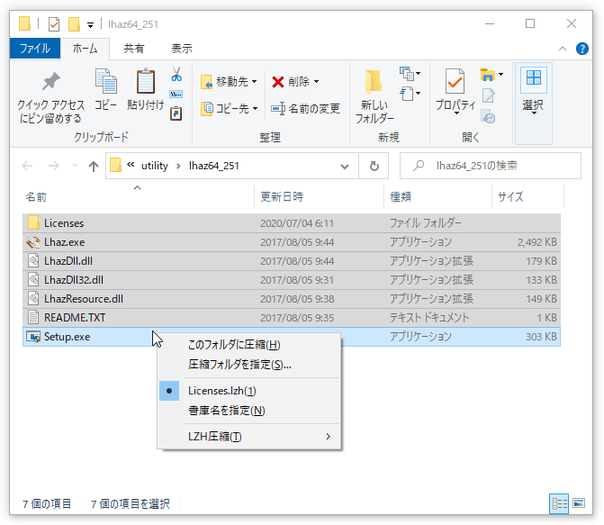
Task: Open Quick Access Toolbar customize dropdown
Action: [91, 25]
